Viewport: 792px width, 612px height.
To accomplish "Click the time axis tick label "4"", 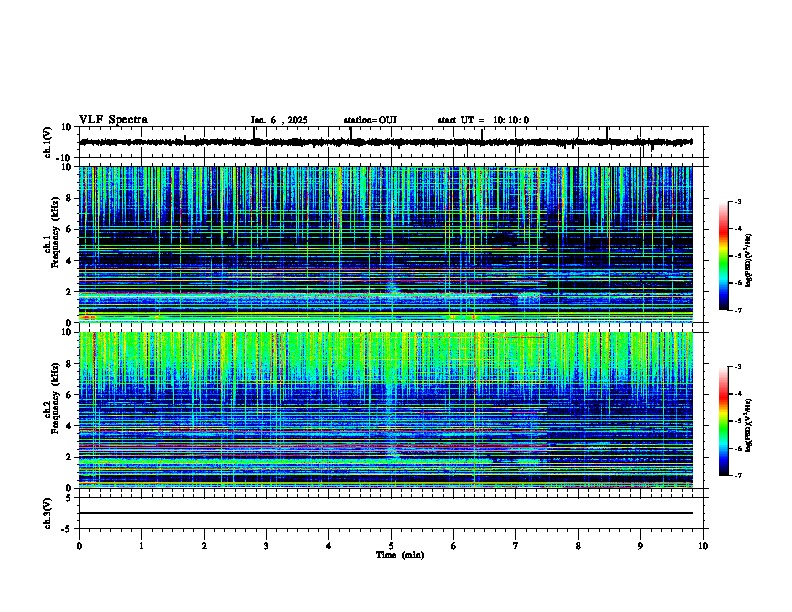I will coord(329,546).
